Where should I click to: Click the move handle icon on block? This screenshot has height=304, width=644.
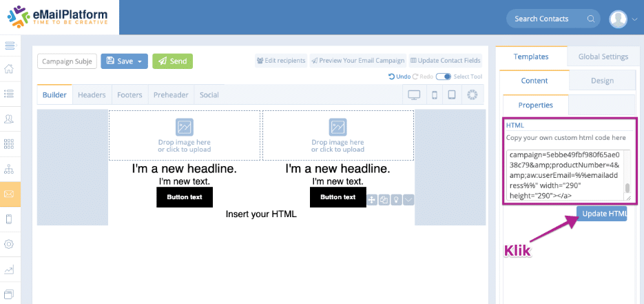(372, 200)
